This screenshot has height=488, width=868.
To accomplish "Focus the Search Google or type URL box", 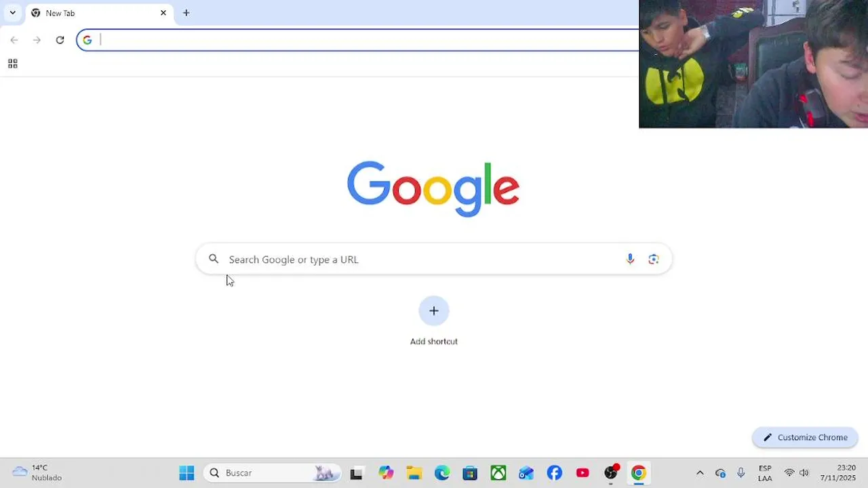I will click(433, 259).
